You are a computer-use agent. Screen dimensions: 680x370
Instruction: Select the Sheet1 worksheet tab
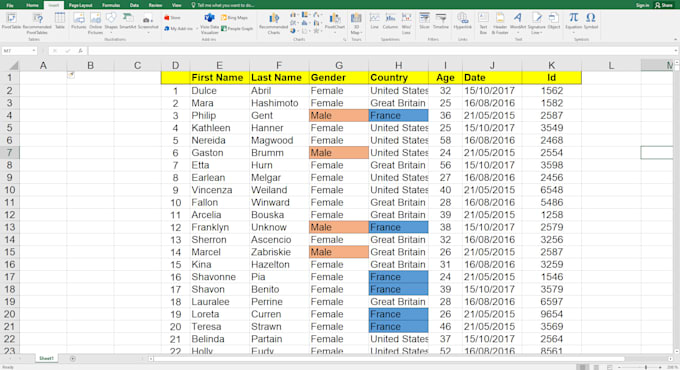[46, 358]
